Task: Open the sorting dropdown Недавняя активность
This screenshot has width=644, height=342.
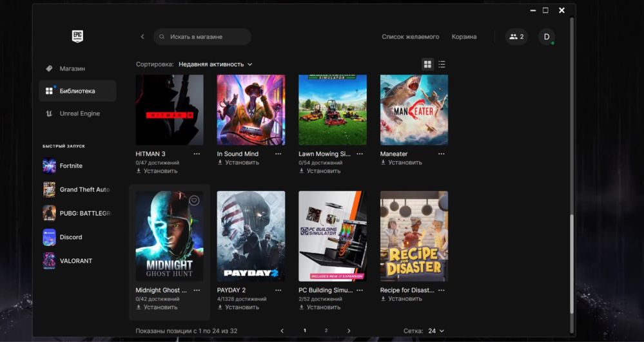Action: (x=215, y=64)
